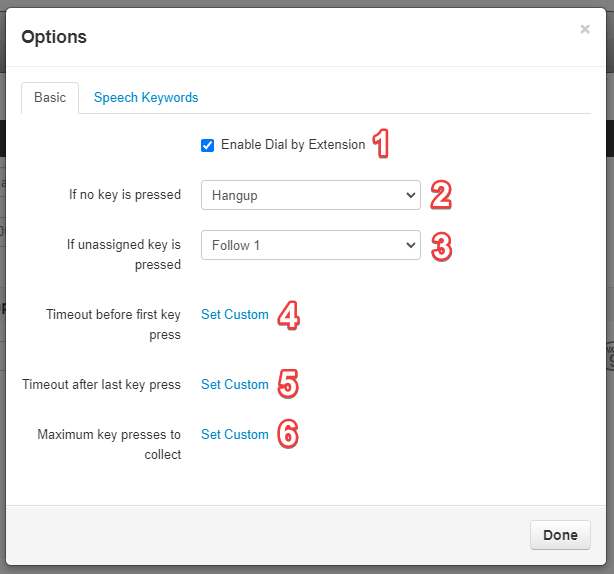The image size is (614, 574).
Task: Click the red number 6 annotation marker
Action: coord(288,434)
